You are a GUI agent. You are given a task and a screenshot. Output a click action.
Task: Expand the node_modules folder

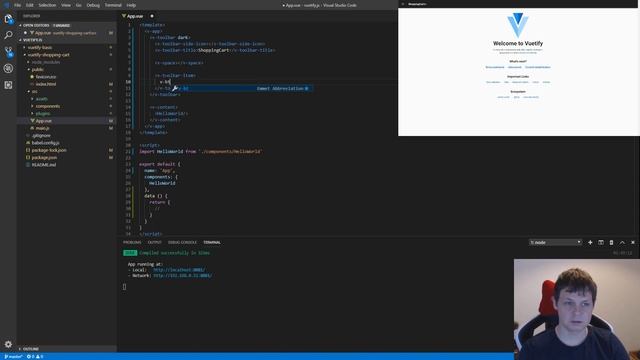pos(45,62)
